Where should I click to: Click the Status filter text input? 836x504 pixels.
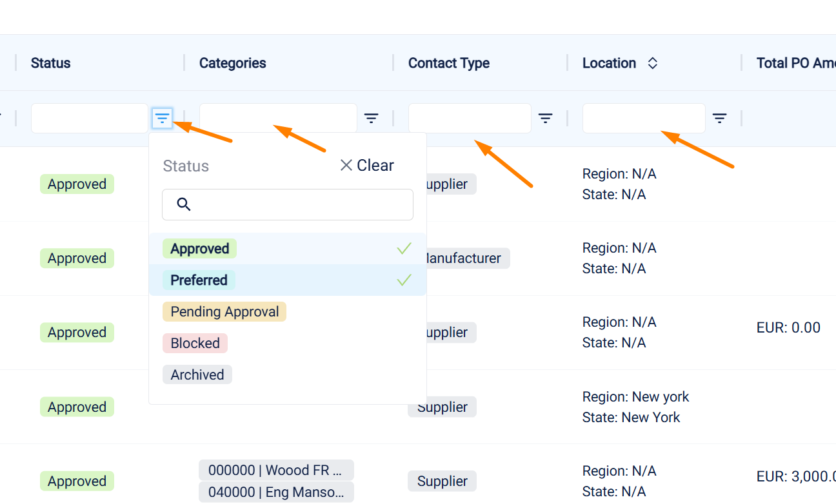point(90,118)
